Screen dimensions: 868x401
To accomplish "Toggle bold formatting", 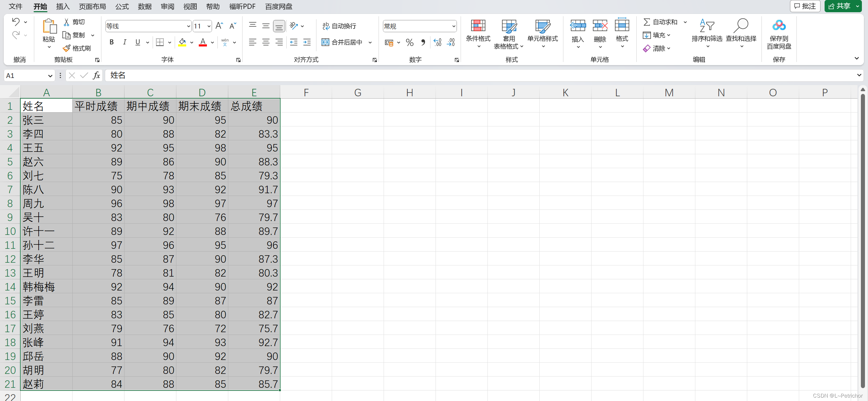I will 112,42.
